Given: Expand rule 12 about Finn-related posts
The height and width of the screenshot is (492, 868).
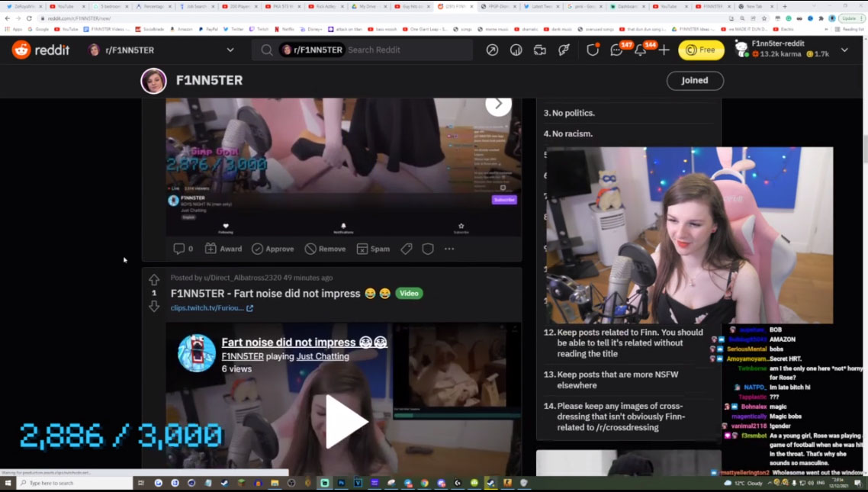Looking at the screenshot, I should (x=628, y=343).
